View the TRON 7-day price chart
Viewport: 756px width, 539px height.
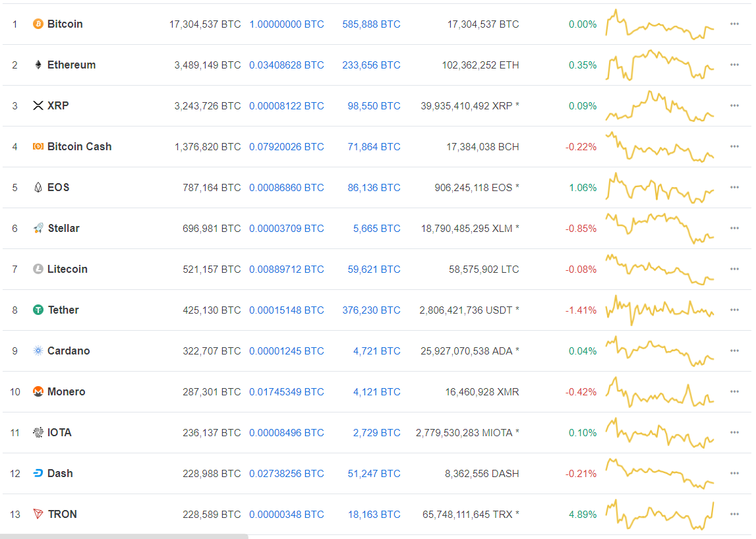click(660, 515)
